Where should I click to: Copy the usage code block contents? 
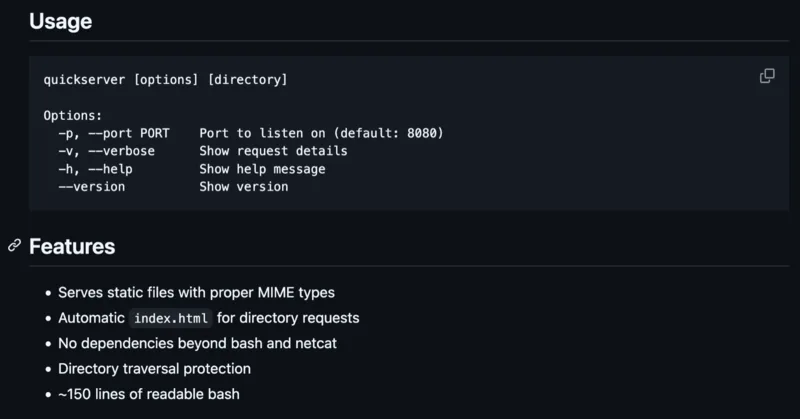767,76
